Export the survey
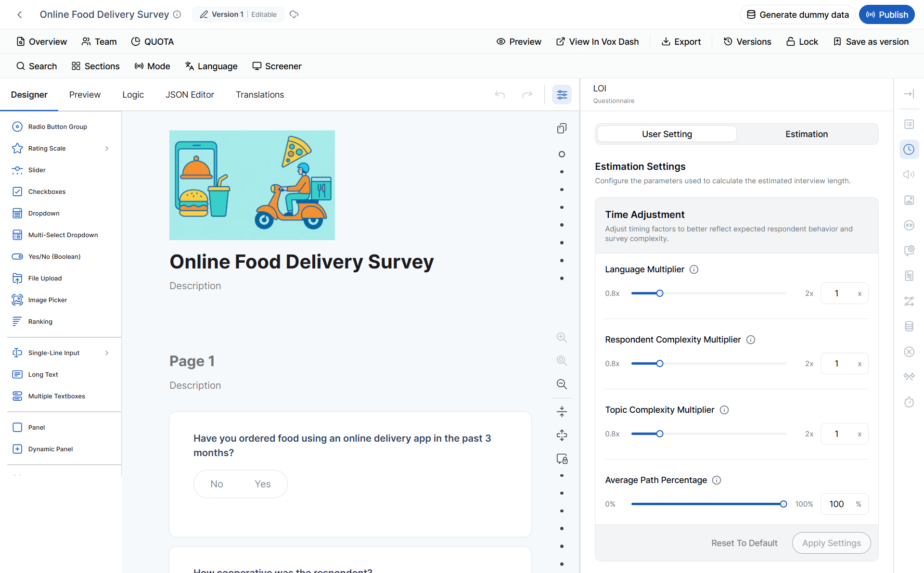The height and width of the screenshot is (573, 924). pos(681,42)
